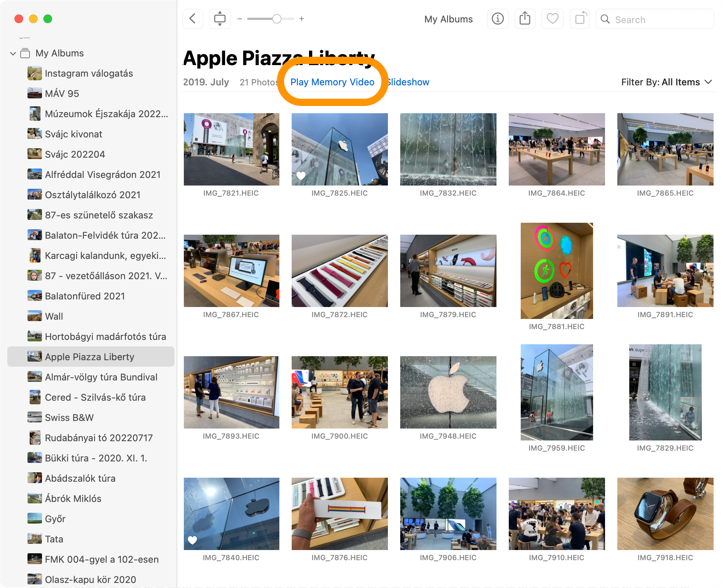723x588 pixels.
Task: Click the minus zoom-out icon
Action: [240, 19]
